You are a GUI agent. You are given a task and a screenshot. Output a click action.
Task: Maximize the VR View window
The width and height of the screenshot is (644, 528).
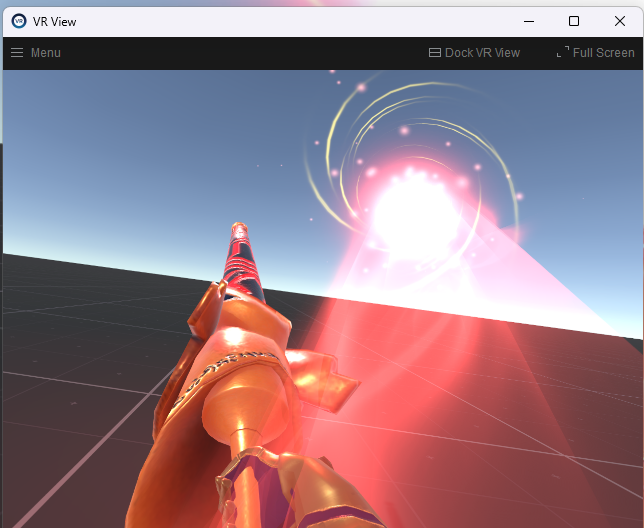point(574,21)
